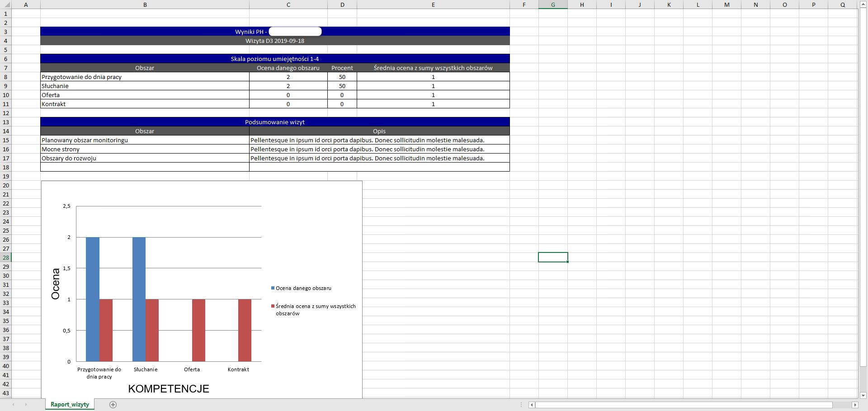Click the previous sheet navigation arrow

(x=14, y=405)
